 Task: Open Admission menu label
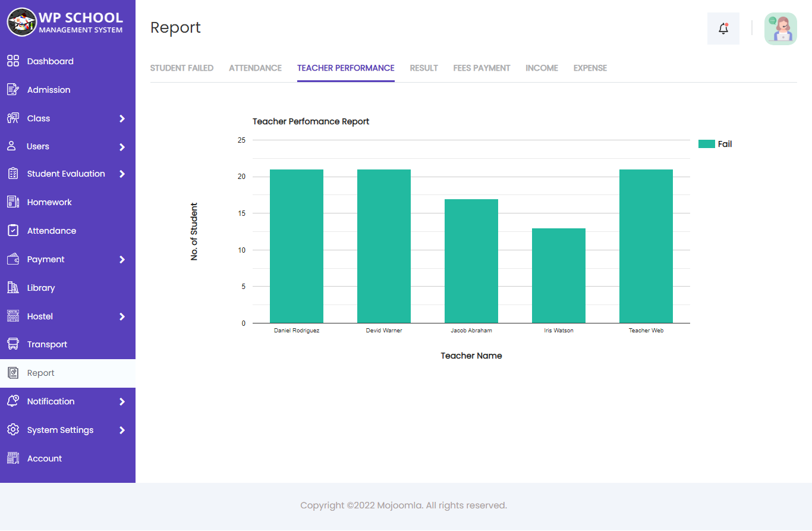pyautogui.click(x=49, y=90)
